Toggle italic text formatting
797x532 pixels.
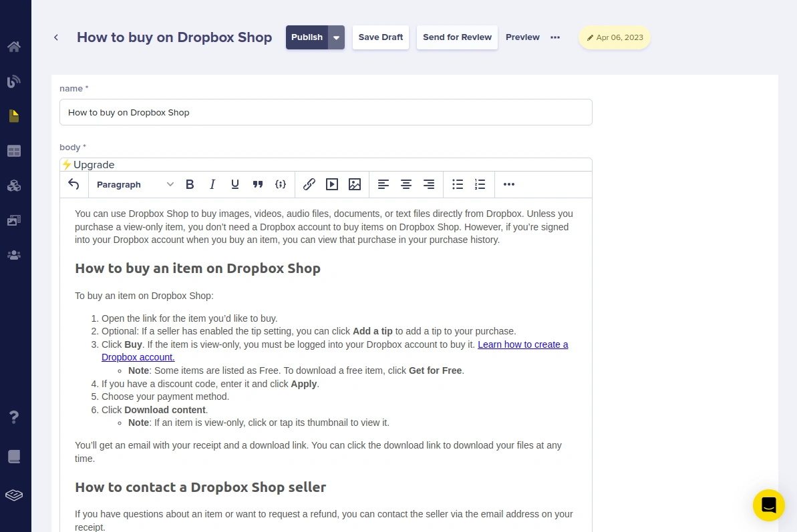212,184
